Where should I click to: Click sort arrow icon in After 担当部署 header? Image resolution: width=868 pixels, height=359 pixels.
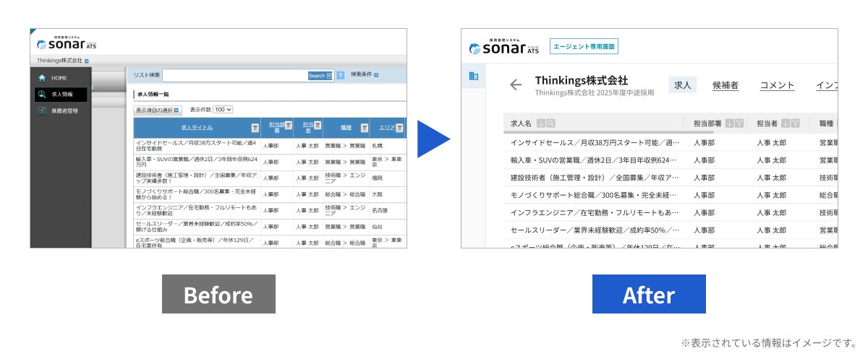[728, 124]
